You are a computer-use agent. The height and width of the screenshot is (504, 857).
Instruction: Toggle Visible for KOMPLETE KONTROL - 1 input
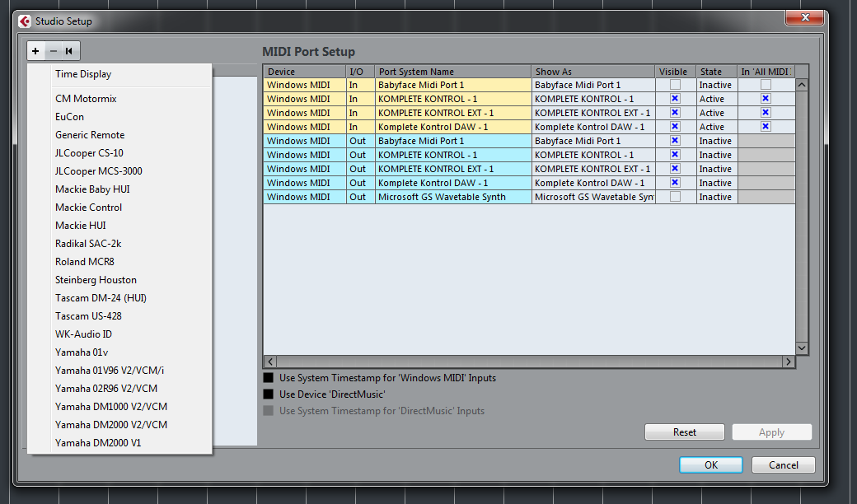point(675,98)
